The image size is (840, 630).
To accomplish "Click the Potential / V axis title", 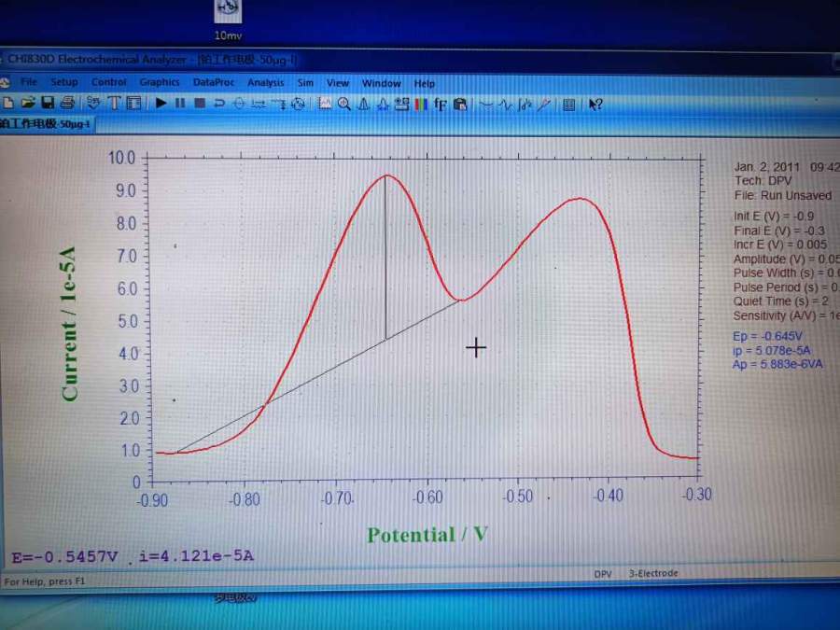I will 427,535.
